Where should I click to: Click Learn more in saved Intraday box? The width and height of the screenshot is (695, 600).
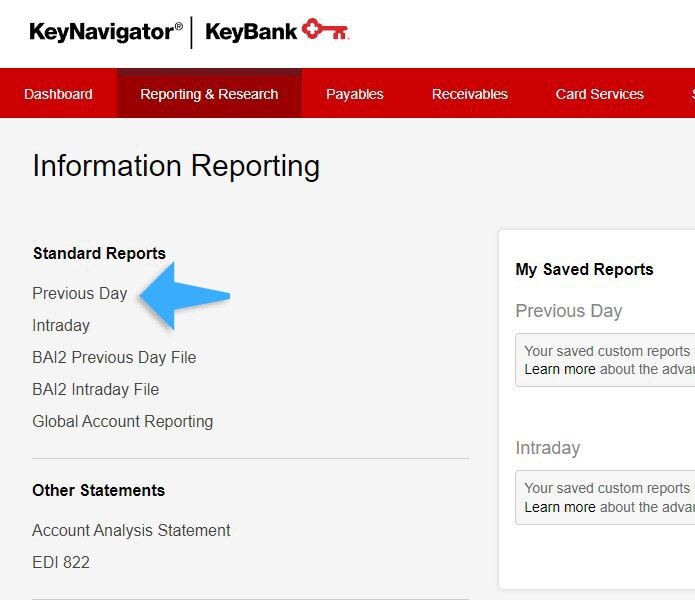point(559,507)
